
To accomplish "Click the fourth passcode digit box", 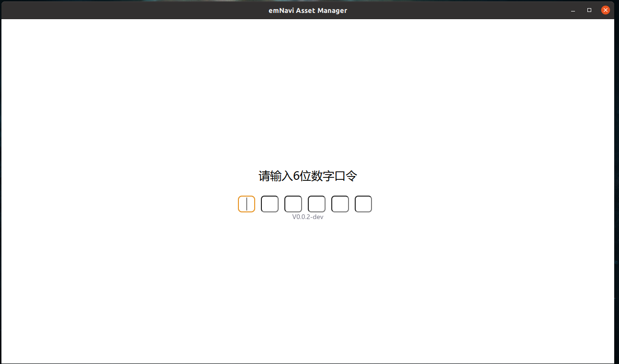I will tap(316, 204).
